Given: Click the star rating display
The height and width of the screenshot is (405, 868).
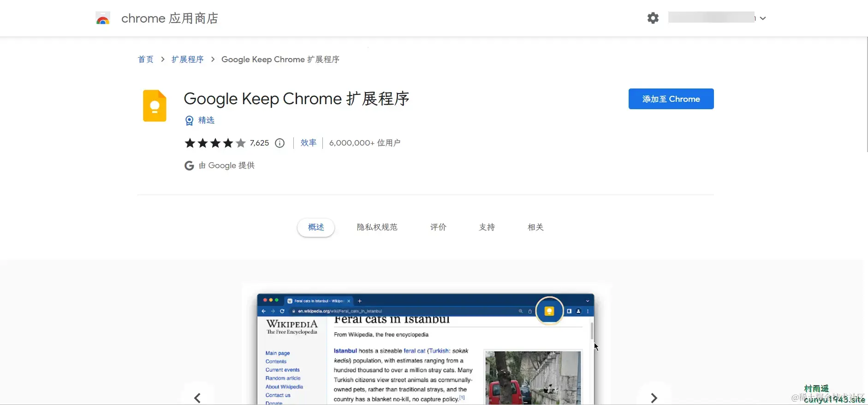Looking at the screenshot, I should pos(215,143).
